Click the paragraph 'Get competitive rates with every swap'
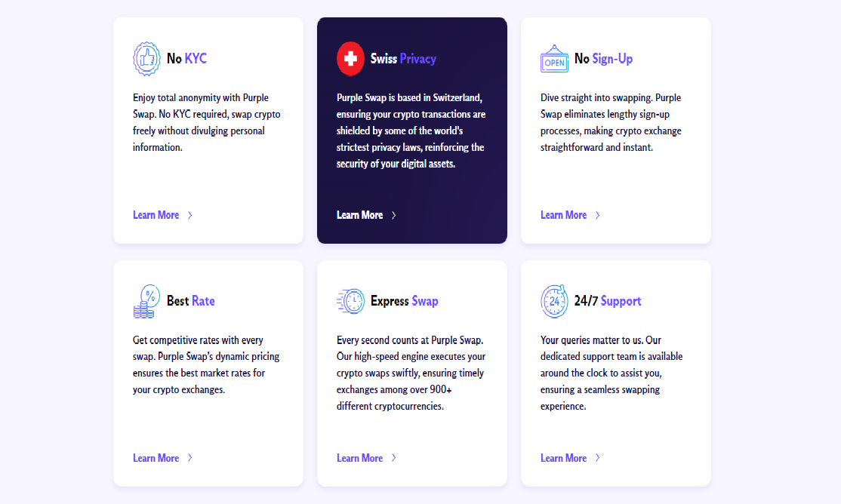 click(x=206, y=364)
